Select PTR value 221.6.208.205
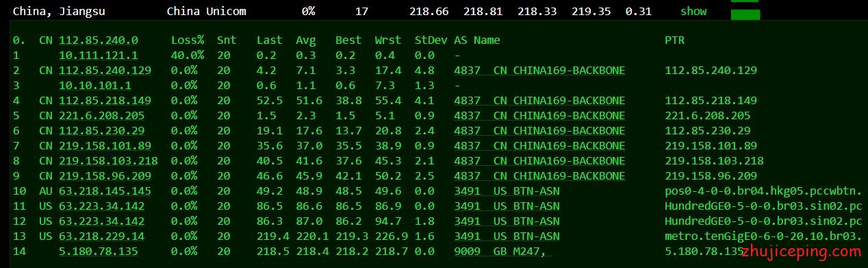This screenshot has width=868, height=268. click(x=707, y=115)
